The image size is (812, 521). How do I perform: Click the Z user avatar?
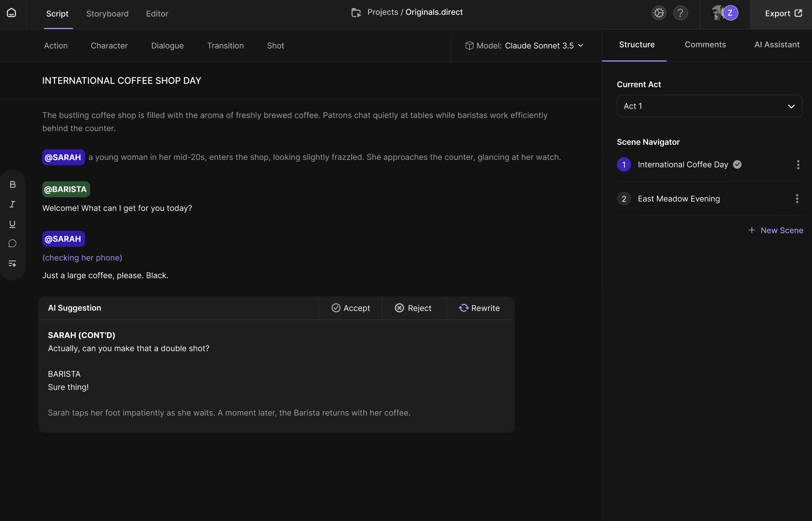(x=730, y=13)
